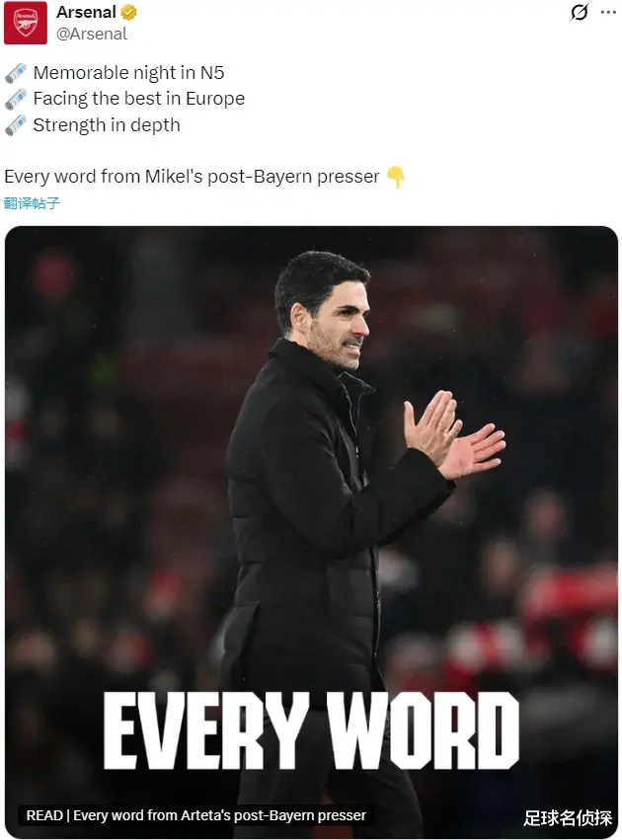Click the gold verified badge beside Arsenal
Image resolution: width=622 pixels, height=840 pixels.
coord(128,12)
